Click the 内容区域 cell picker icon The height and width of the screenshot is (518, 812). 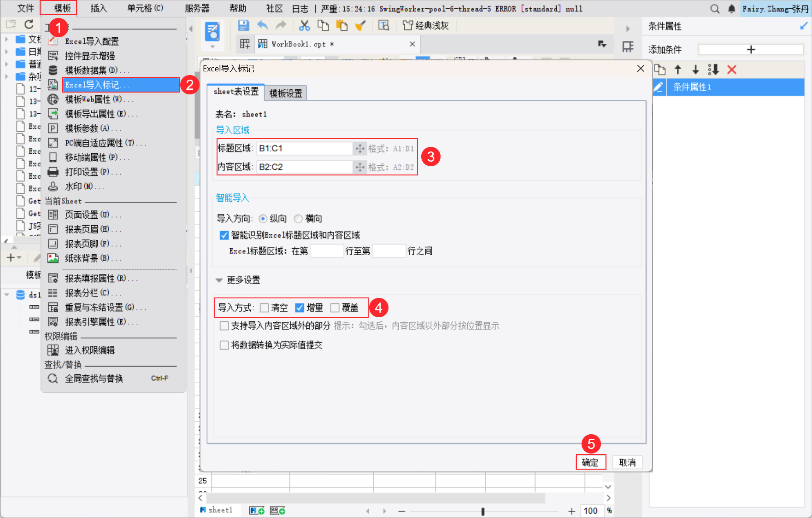(360, 167)
